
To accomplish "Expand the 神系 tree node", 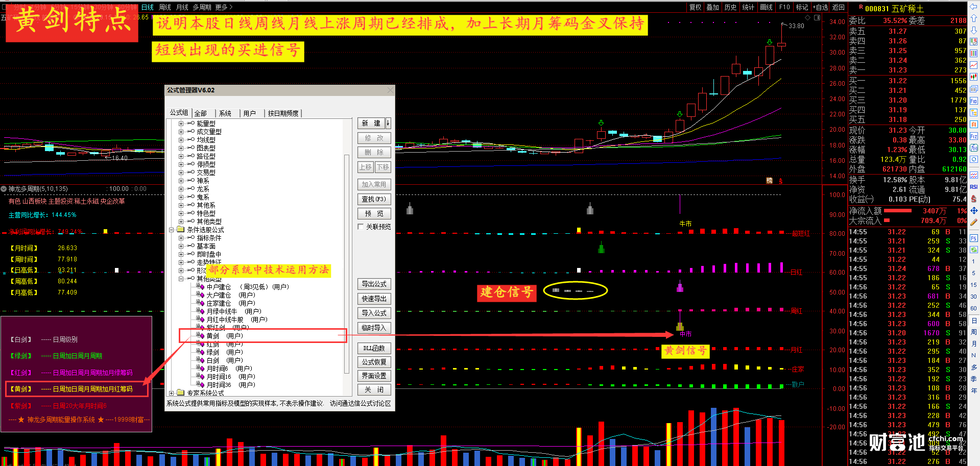I will [x=181, y=181].
